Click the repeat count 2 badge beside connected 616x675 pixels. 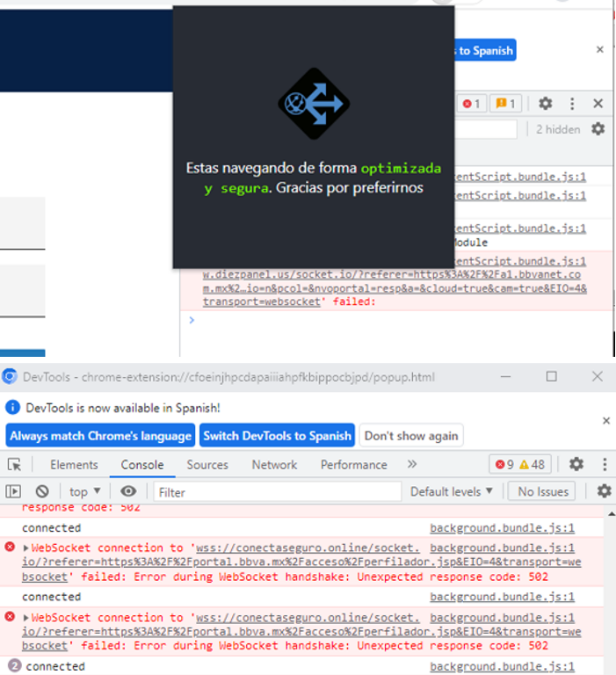(x=14, y=666)
